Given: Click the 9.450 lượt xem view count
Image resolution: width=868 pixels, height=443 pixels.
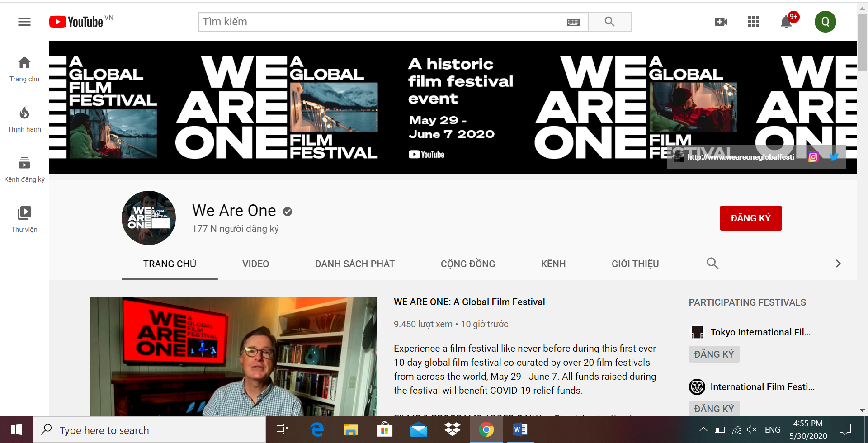Looking at the screenshot, I should click(x=423, y=324).
